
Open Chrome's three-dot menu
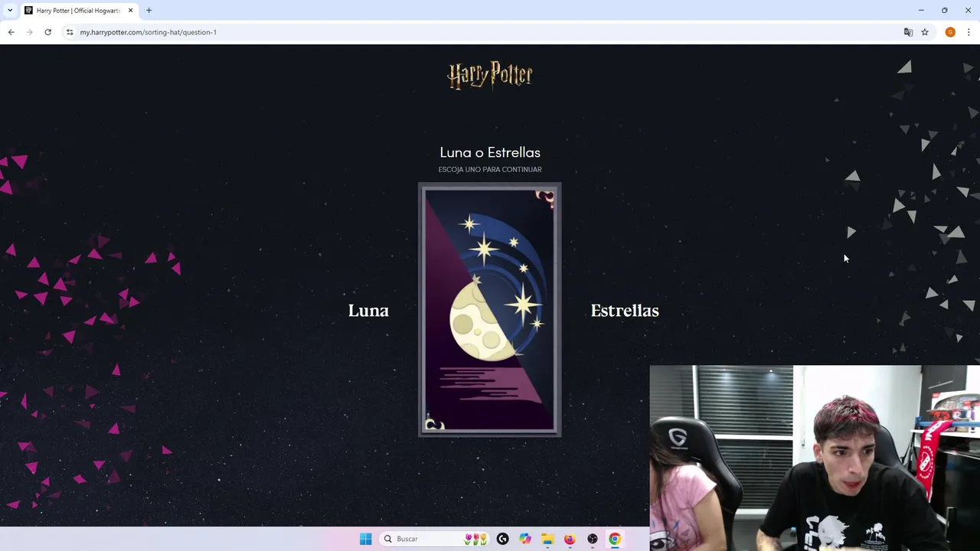[x=969, y=32]
